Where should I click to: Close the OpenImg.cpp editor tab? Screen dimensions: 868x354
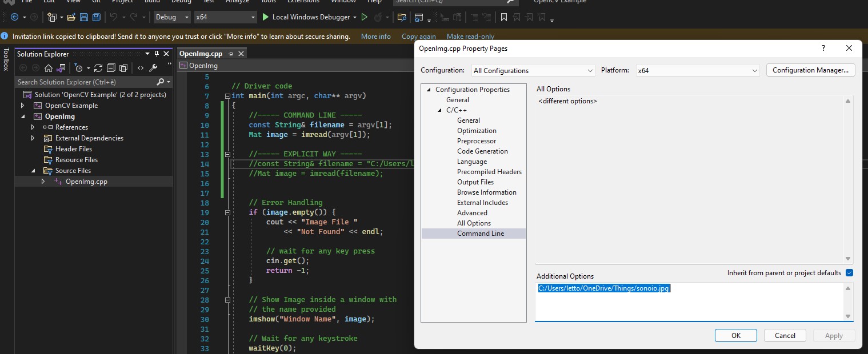(241, 54)
